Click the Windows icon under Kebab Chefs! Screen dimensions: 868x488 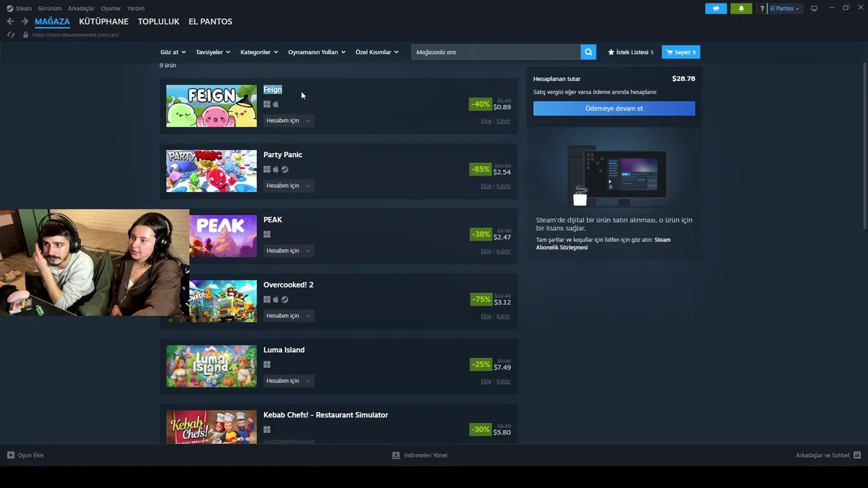pos(267,430)
